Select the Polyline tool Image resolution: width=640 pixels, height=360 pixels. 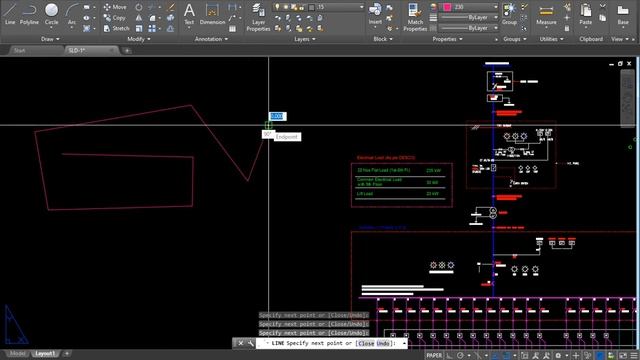pyautogui.click(x=29, y=13)
